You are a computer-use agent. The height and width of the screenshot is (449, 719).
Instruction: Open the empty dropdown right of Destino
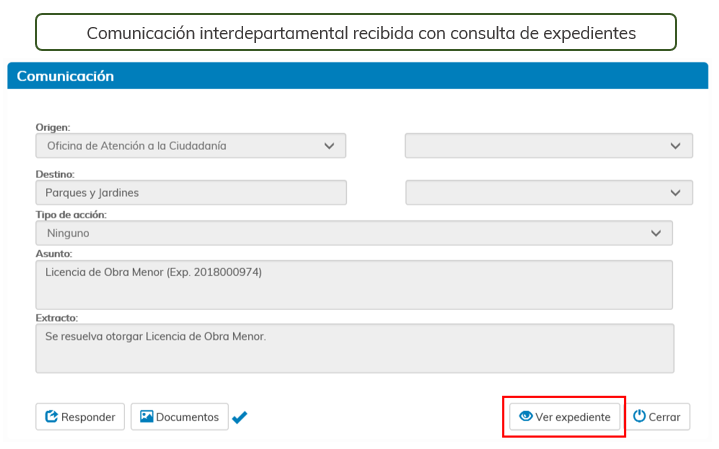tap(548, 193)
